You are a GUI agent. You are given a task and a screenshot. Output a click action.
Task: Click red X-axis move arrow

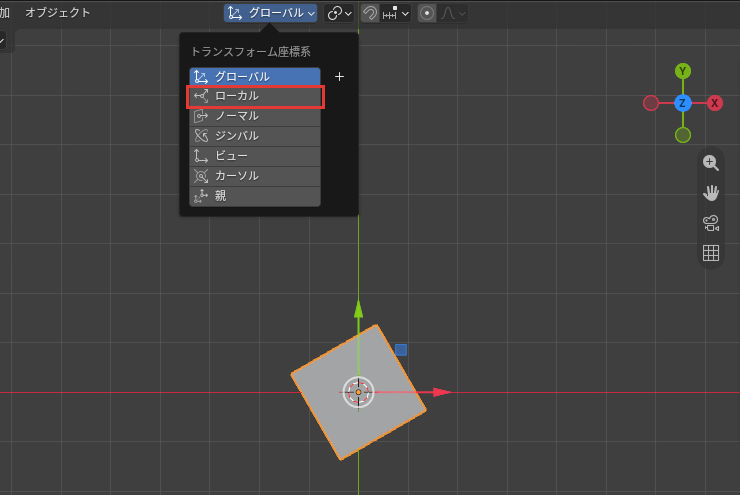tap(442, 392)
